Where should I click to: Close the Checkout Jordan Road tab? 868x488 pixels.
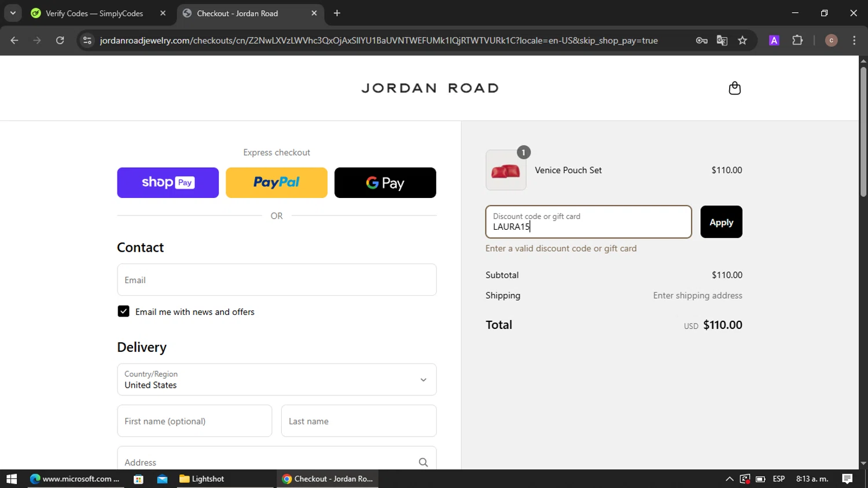click(x=314, y=13)
